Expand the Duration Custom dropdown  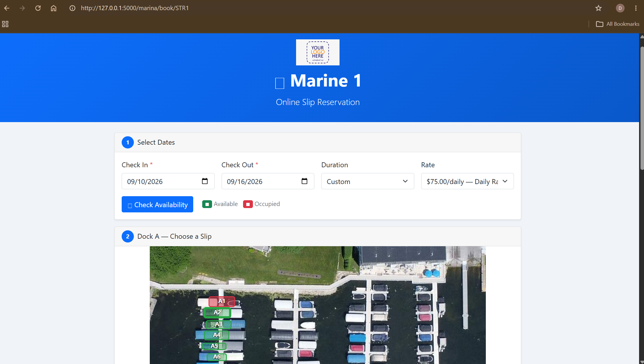pos(368,181)
